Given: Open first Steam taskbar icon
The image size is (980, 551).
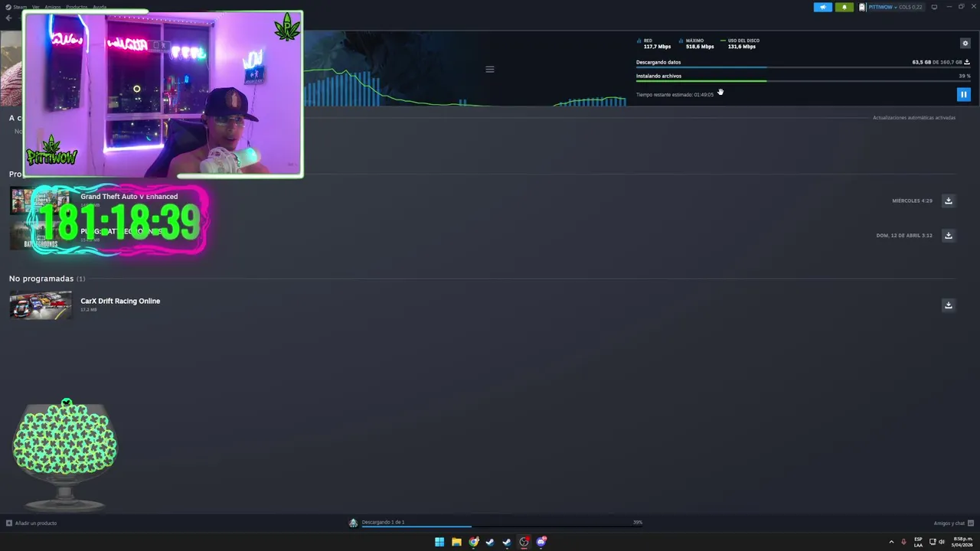Looking at the screenshot, I should pos(490,542).
